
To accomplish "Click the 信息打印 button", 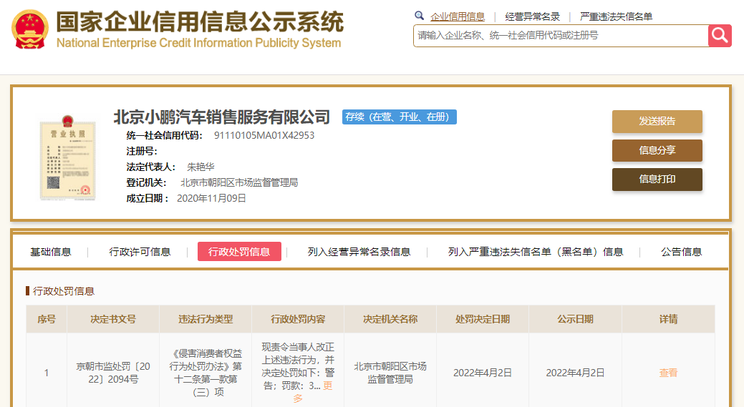I will pos(657,179).
